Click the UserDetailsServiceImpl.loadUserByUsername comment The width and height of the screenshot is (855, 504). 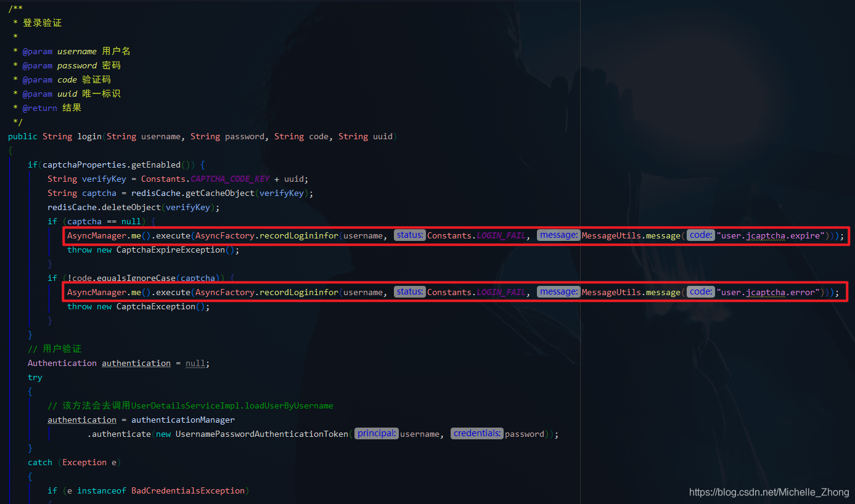(190, 405)
